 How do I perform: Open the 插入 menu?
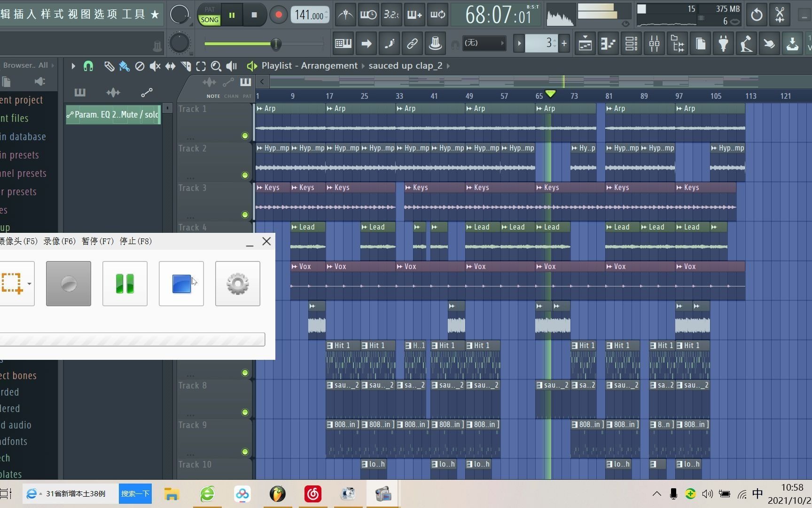pyautogui.click(x=25, y=14)
